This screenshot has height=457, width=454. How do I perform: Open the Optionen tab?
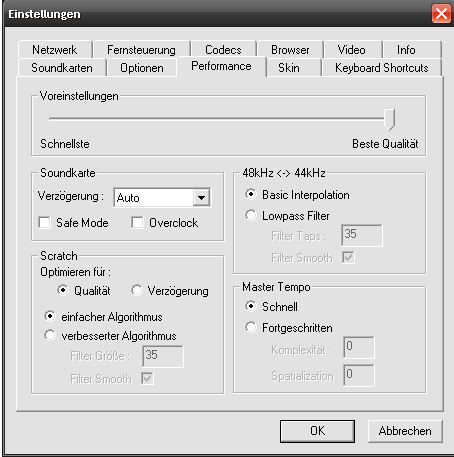pos(142,68)
